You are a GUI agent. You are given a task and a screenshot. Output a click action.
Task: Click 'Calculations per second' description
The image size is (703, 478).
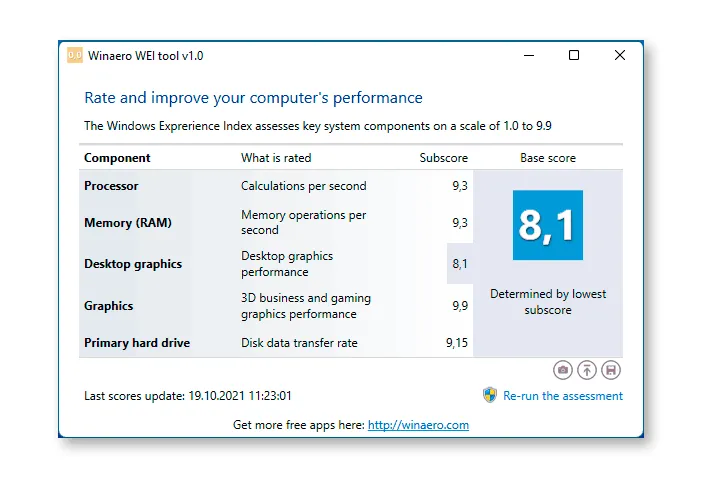tap(304, 186)
